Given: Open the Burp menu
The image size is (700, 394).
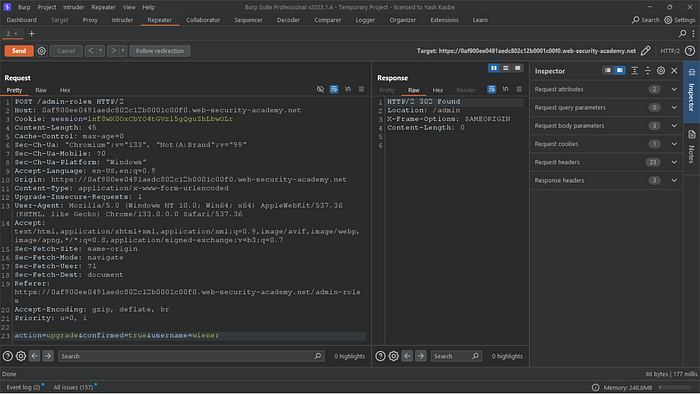Looking at the screenshot, I should coord(24,7).
